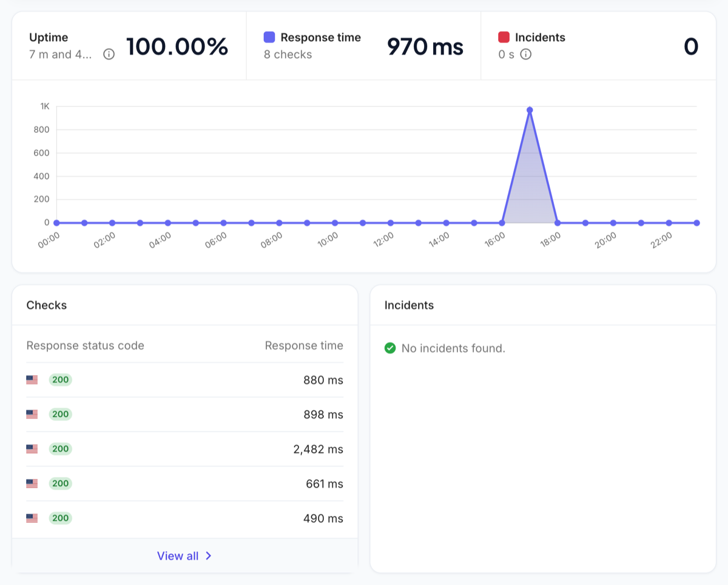Select the chart data point at 18:00
Viewport: 728px width, 585px height.
click(558, 223)
